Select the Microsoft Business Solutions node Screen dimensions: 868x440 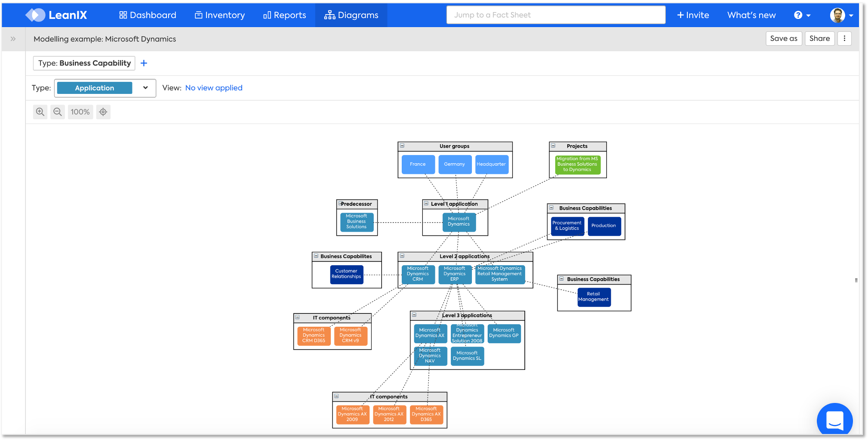click(x=357, y=222)
